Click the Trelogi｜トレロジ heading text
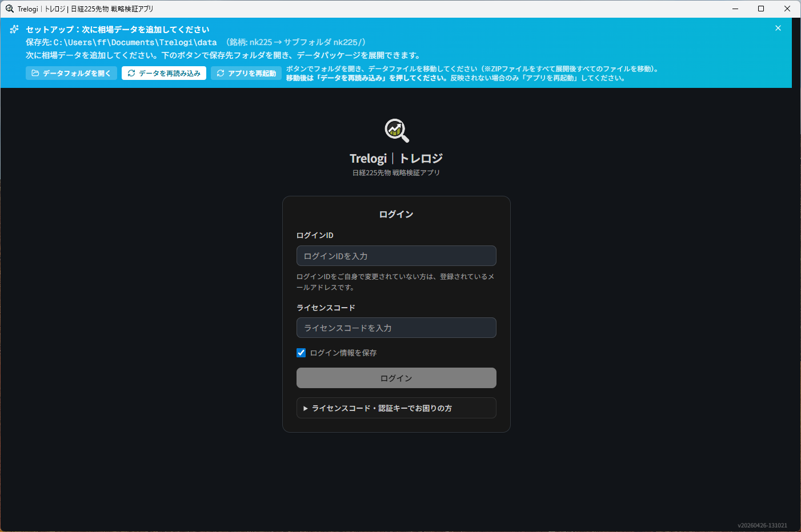 coord(397,158)
